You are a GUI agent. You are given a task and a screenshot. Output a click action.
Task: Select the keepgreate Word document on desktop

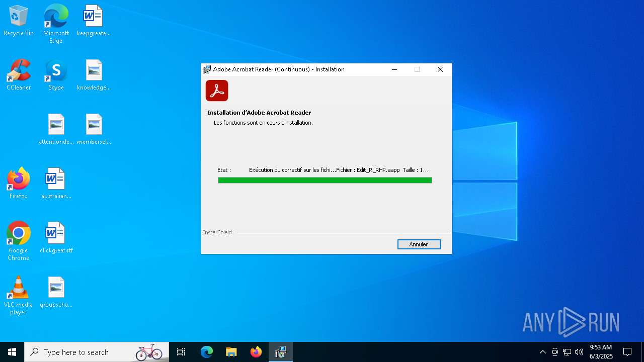[x=94, y=21]
